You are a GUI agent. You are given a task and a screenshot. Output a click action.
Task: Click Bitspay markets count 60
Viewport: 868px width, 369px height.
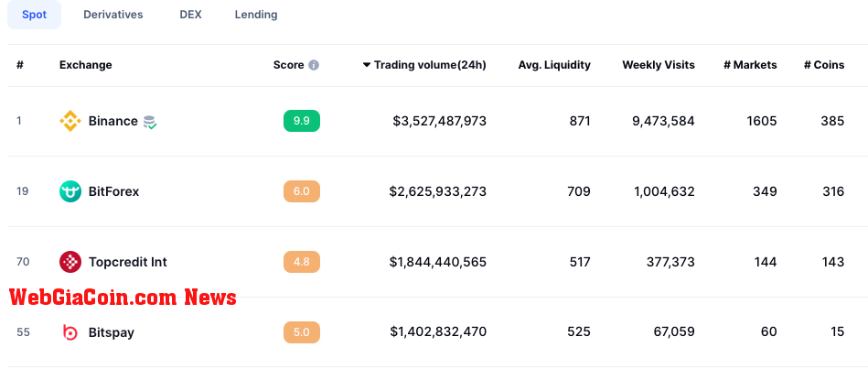click(x=767, y=331)
